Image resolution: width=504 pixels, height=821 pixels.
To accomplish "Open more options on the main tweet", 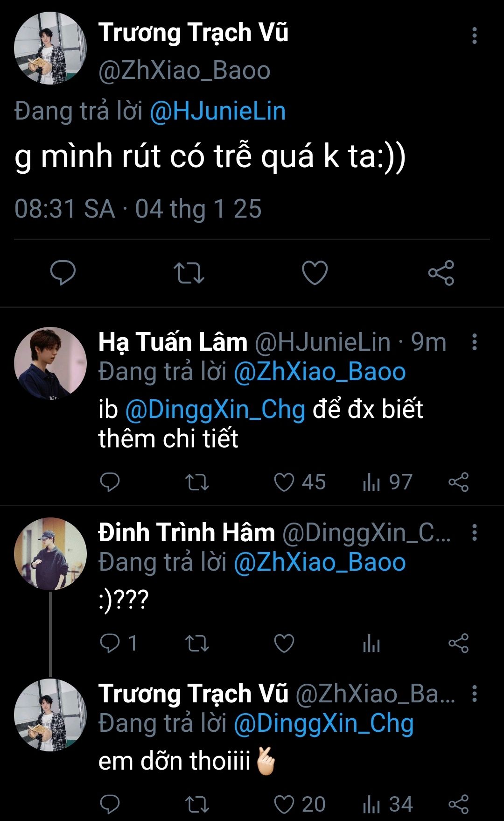I will point(474,35).
